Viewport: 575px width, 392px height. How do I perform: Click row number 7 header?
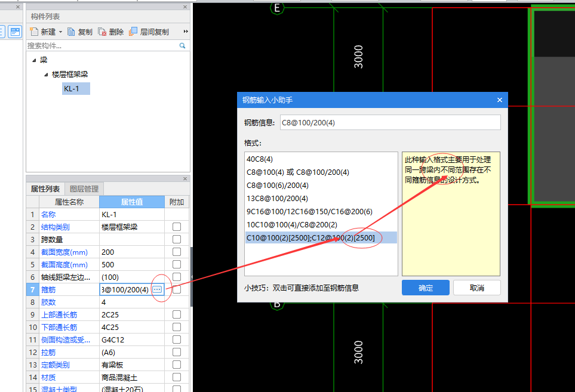click(32, 289)
